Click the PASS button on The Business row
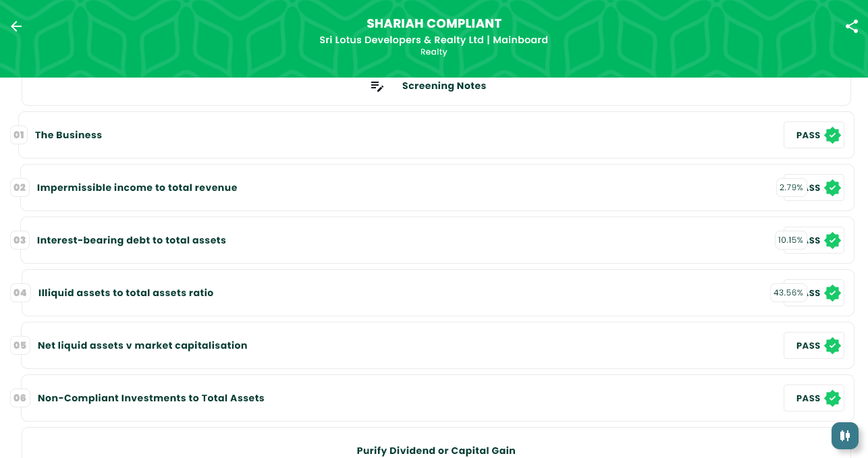This screenshot has width=868, height=458. pos(808,135)
